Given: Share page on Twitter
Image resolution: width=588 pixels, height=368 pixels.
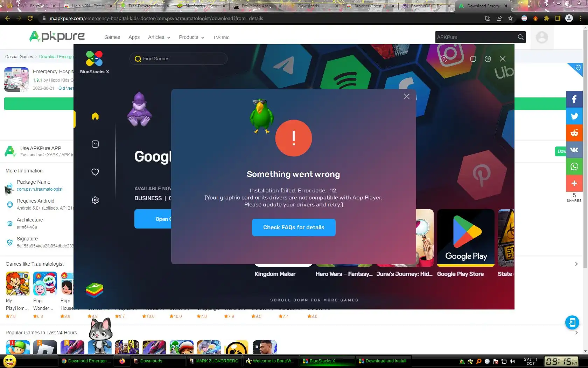Looking at the screenshot, I should click(574, 116).
